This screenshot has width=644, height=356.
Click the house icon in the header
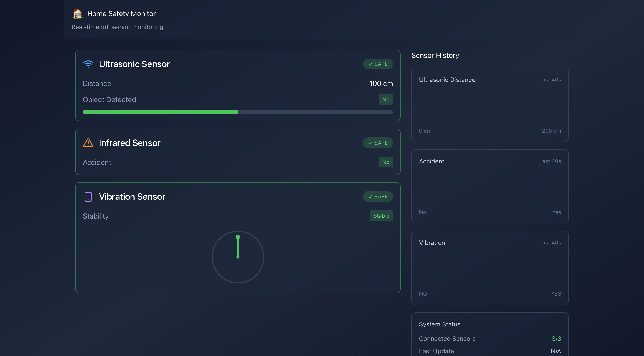77,13
